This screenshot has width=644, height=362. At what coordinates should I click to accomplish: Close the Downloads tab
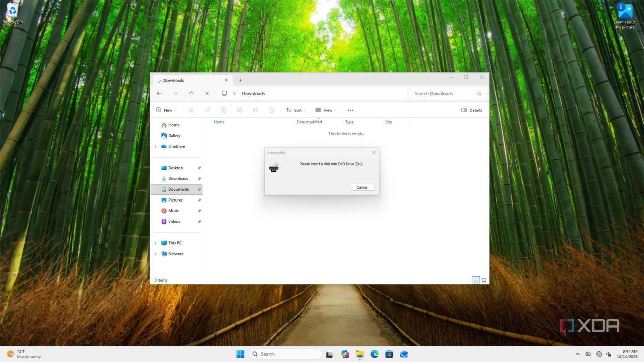(x=226, y=80)
